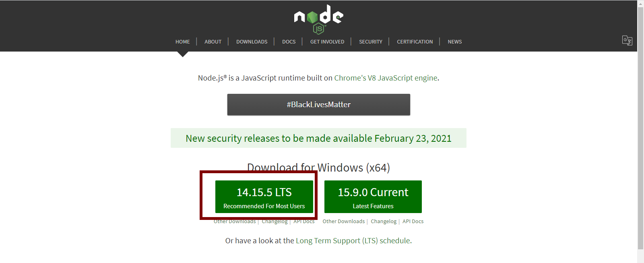
Task: Click the #BlackLivesMatter button
Action: (319, 105)
